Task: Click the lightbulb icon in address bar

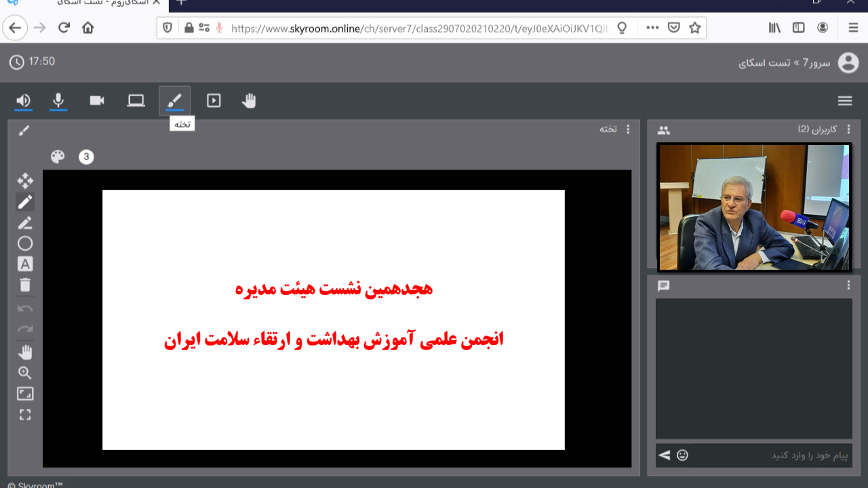Action: pyautogui.click(x=621, y=28)
